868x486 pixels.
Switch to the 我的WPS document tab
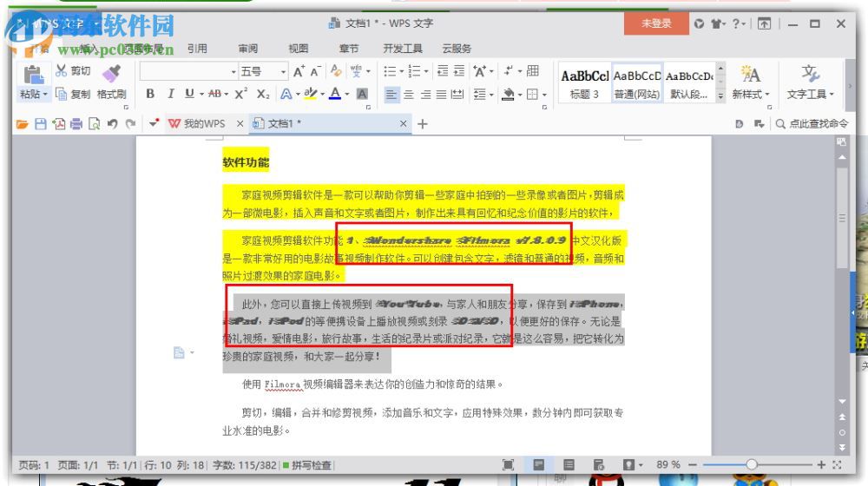click(204, 123)
